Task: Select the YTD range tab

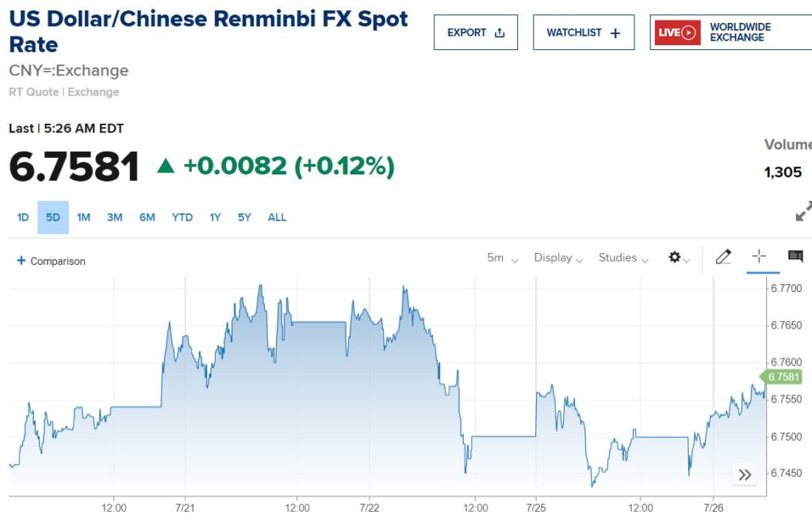Action: tap(182, 217)
